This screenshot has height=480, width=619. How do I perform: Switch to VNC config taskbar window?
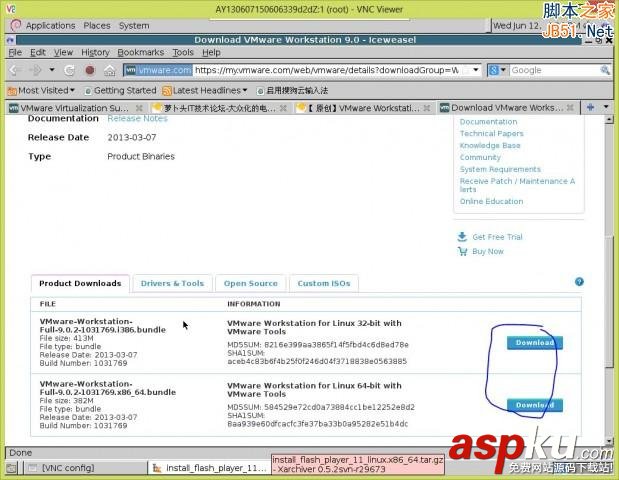pos(85,468)
